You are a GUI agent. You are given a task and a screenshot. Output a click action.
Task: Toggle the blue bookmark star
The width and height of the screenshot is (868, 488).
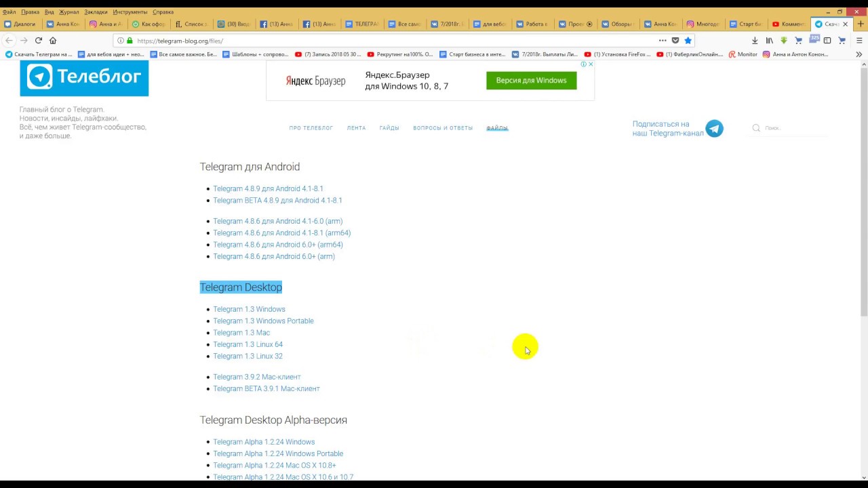tap(688, 41)
